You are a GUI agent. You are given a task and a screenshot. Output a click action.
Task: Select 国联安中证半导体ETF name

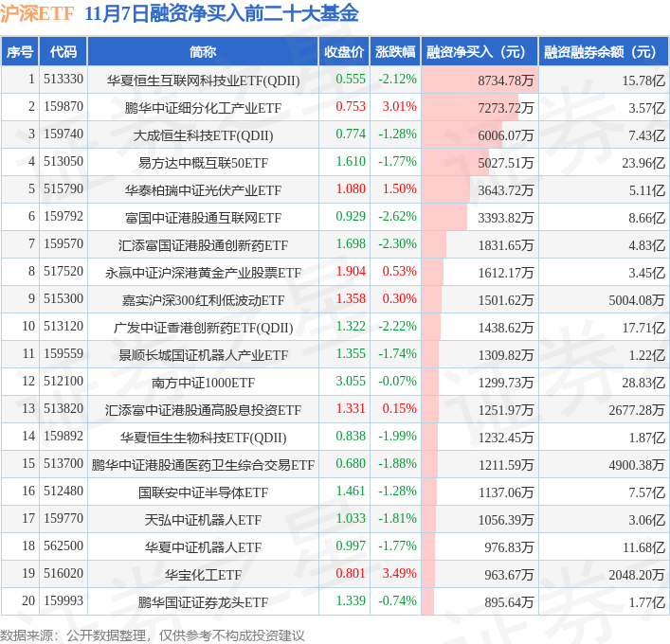tap(203, 492)
